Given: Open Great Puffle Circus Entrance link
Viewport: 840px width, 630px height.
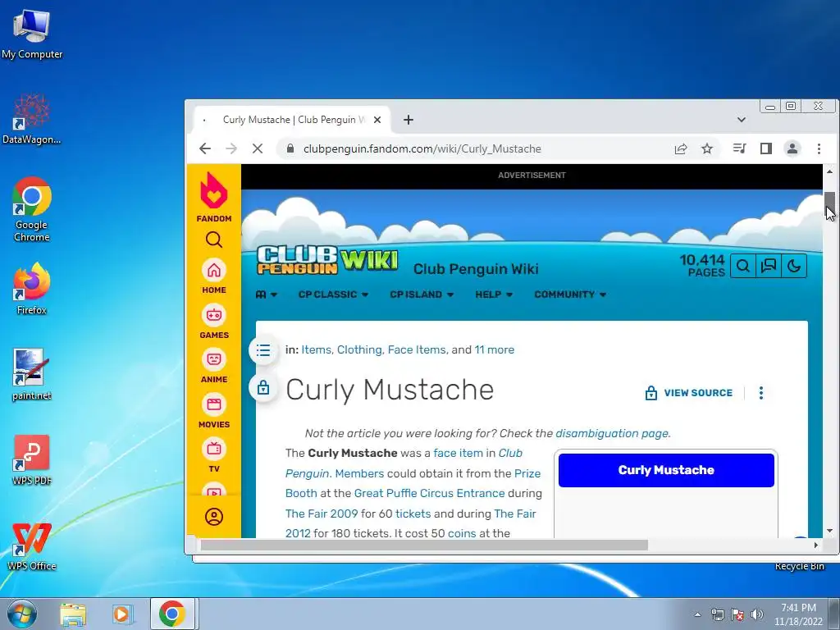Looking at the screenshot, I should (429, 493).
